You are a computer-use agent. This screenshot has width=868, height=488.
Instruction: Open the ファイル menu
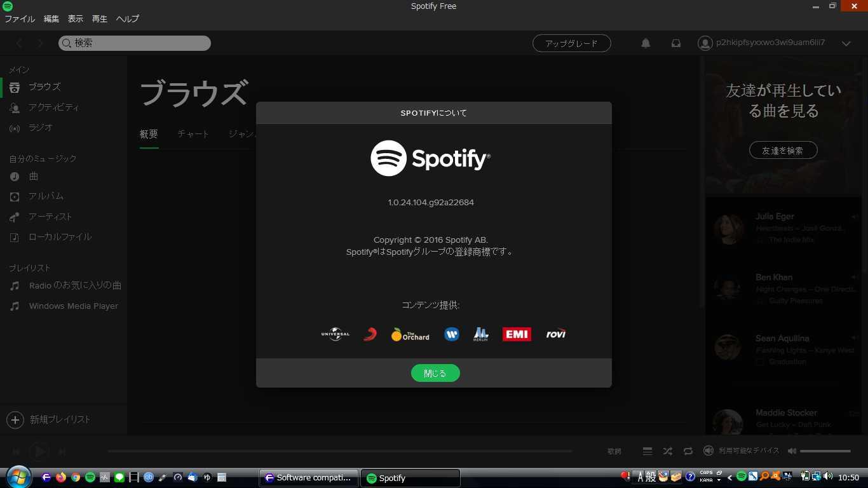pos(20,19)
